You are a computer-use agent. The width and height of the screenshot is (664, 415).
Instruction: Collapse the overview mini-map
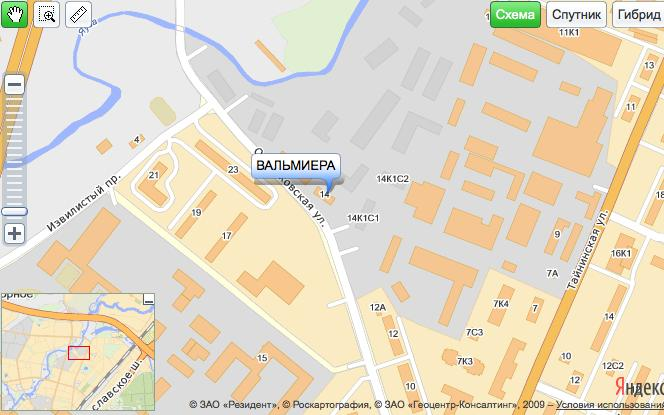point(149,300)
